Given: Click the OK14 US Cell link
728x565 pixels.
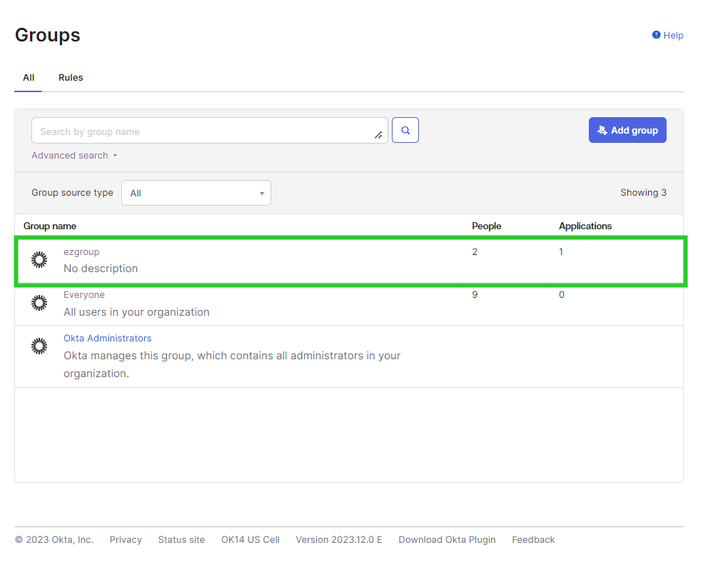Looking at the screenshot, I should (251, 539).
